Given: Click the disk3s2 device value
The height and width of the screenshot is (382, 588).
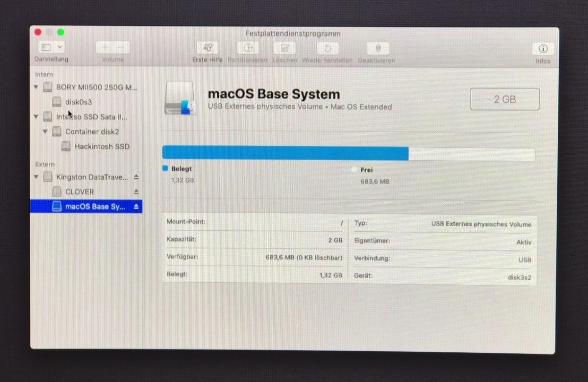Looking at the screenshot, I should tap(520, 277).
